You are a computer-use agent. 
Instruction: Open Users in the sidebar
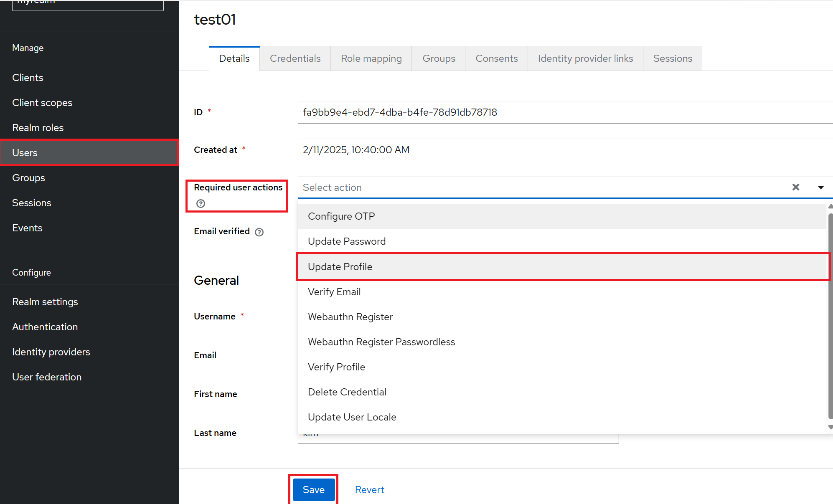point(25,153)
